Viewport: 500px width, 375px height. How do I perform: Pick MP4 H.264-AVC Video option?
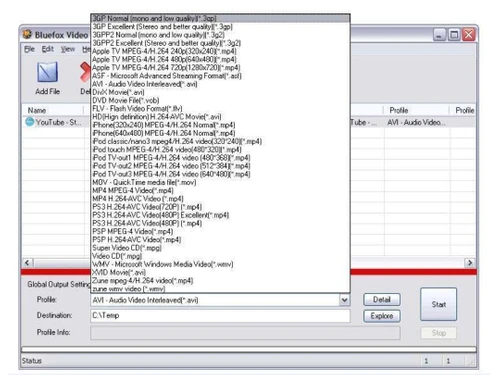pos(220,199)
